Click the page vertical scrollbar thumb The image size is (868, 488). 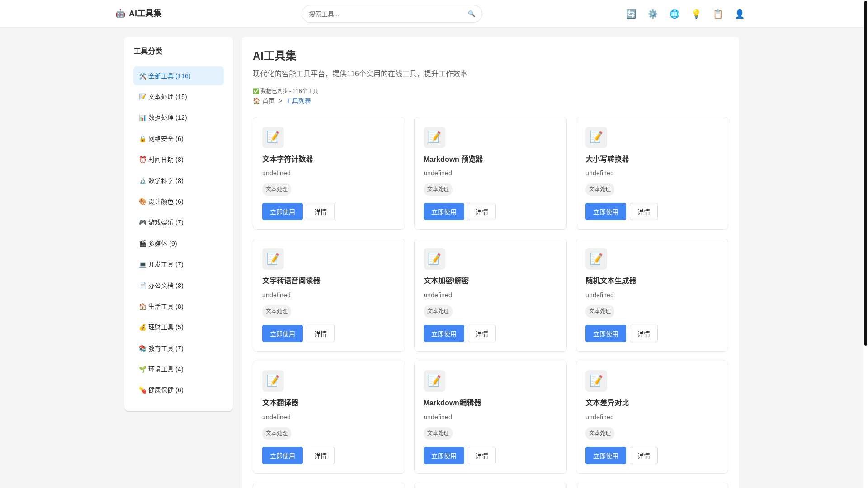[x=866, y=173]
